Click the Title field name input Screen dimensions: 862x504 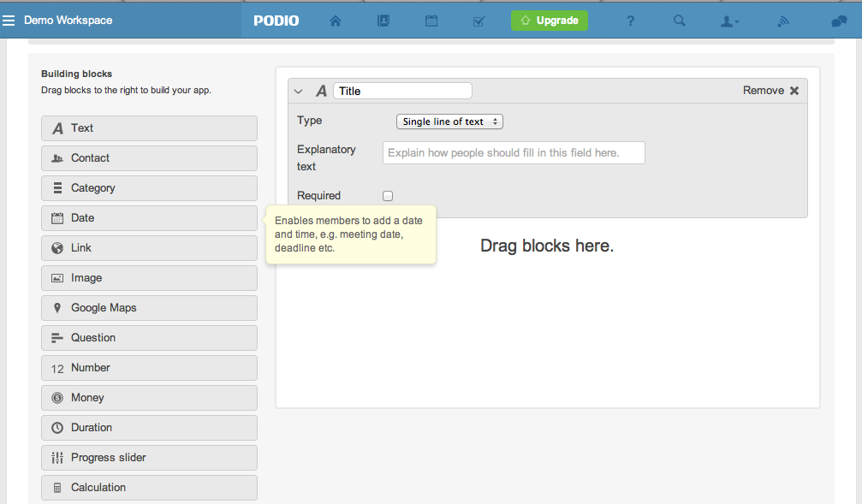[402, 92]
